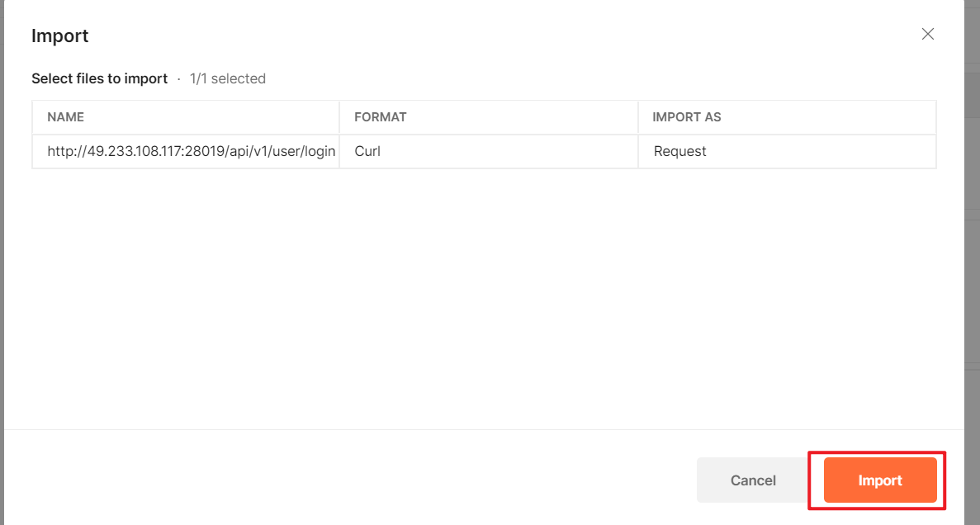Click the orange Import button
The image size is (980, 525).
coord(880,480)
